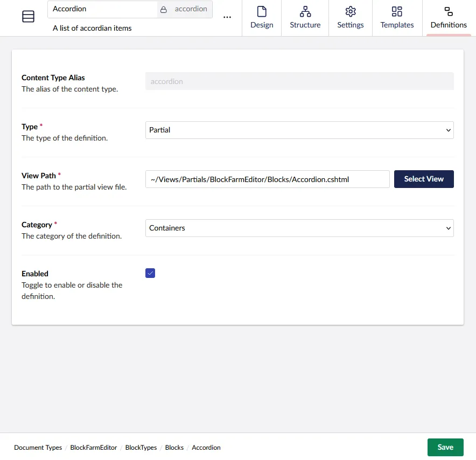The width and height of the screenshot is (476, 460).
Task: Click the lock icon next to accordion alias
Action: (164, 9)
